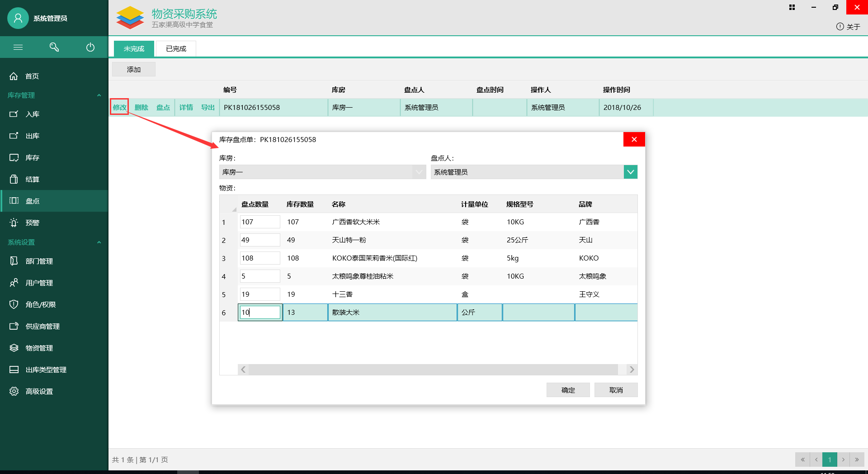Switch to the 已完成 tab

coord(176,48)
